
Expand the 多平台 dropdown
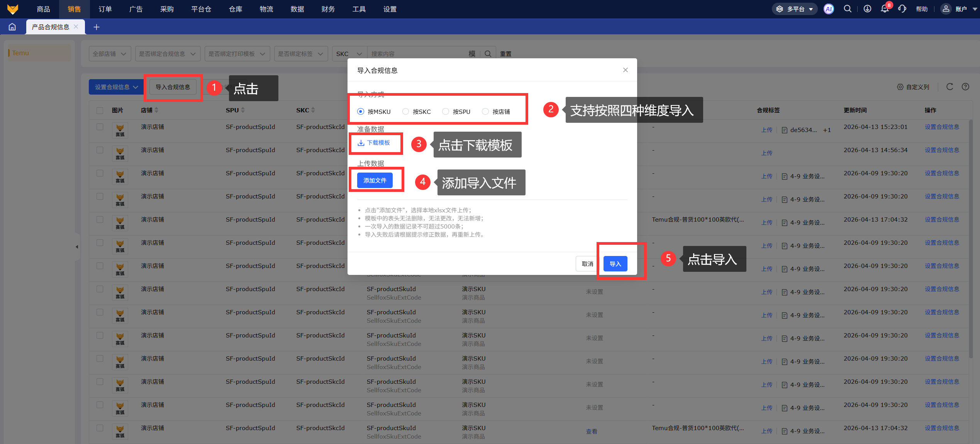pos(795,9)
